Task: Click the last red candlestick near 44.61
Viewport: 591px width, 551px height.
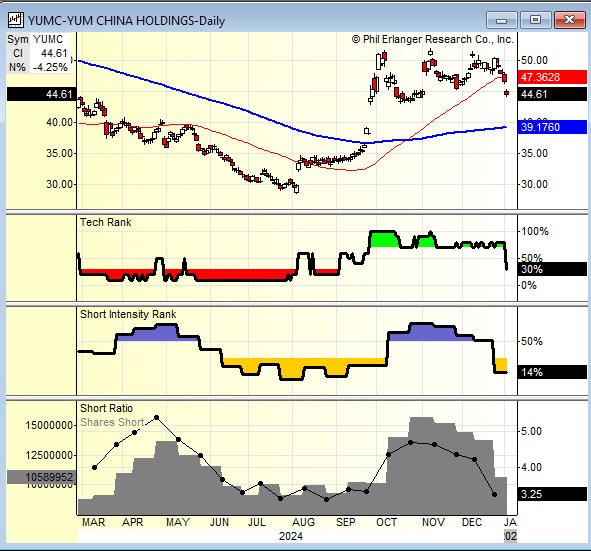Action: tap(507, 93)
